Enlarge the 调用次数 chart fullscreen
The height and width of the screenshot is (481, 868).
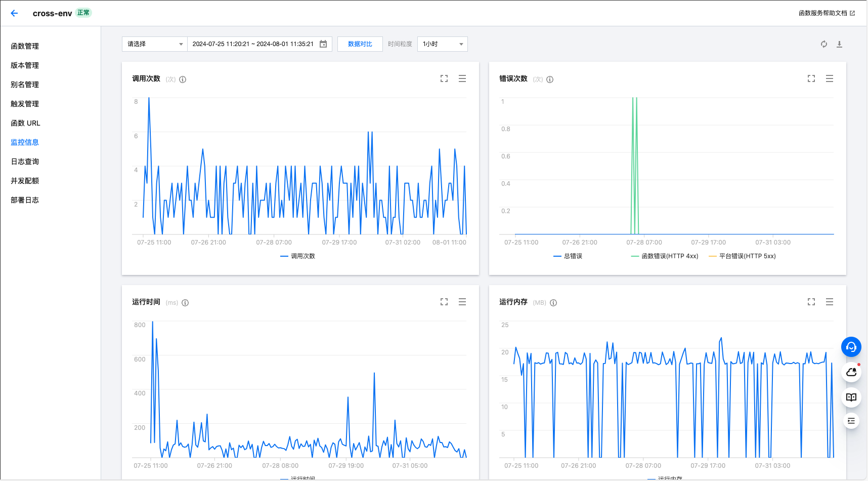tap(444, 78)
